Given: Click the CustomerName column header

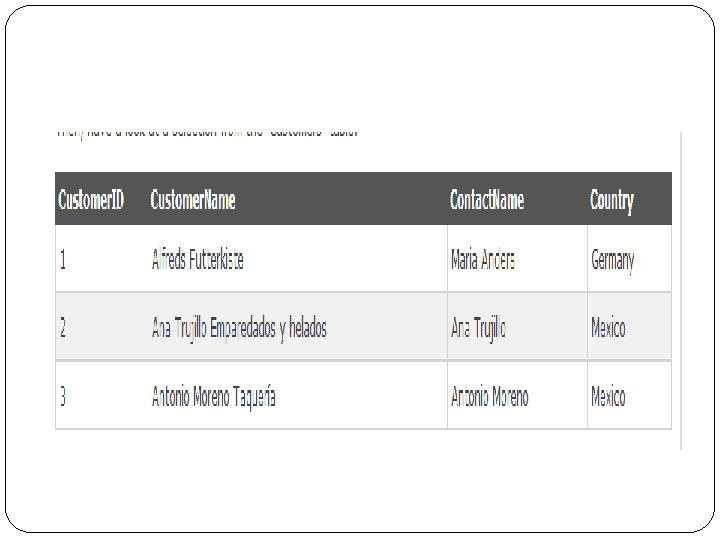Looking at the screenshot, I should point(193,200).
